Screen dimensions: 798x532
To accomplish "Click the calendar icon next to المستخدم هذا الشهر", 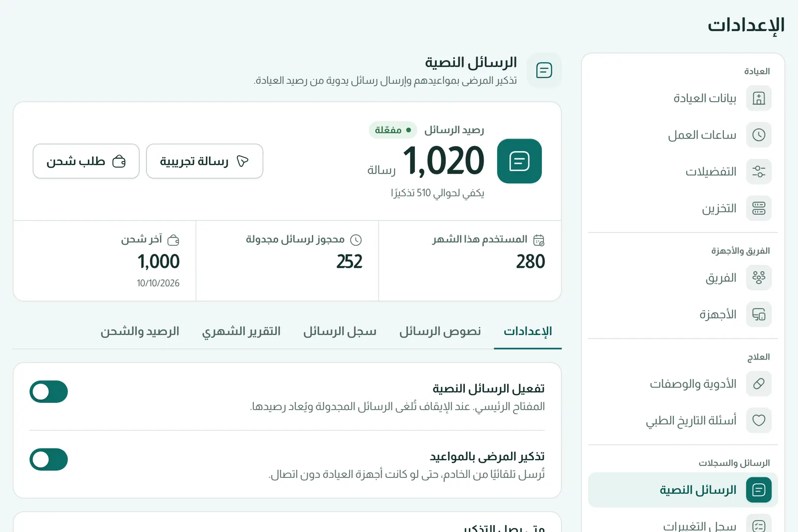I will [539, 240].
